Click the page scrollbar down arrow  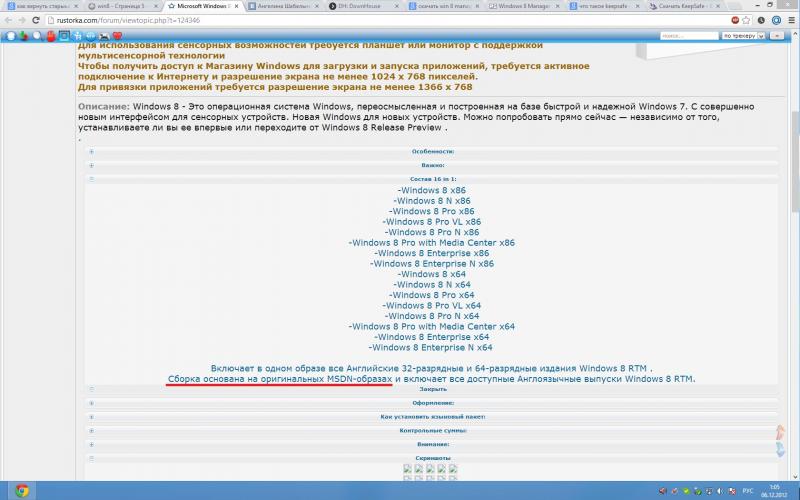795,476
